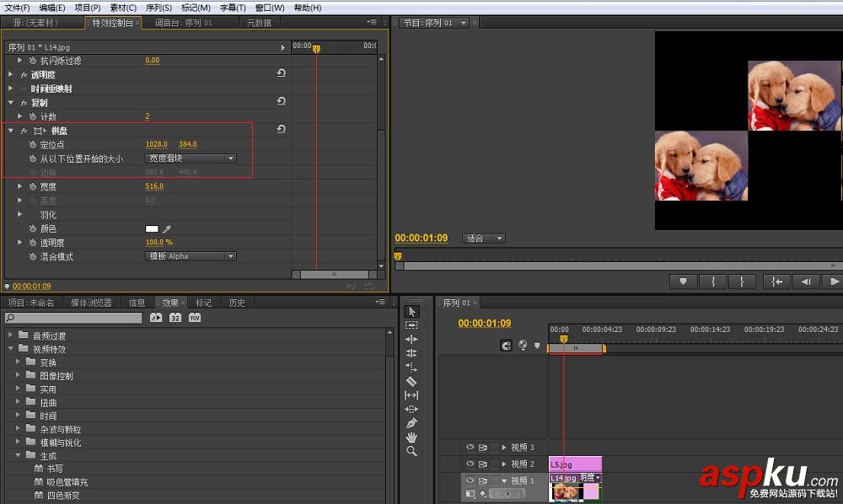The image size is (843, 504).
Task: Toggle animation stopwatch for 定位点
Action: 33,144
